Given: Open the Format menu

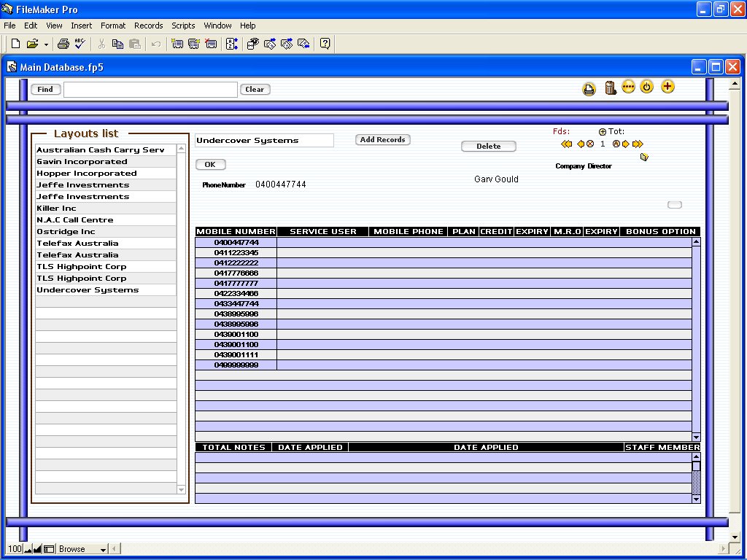Looking at the screenshot, I should [x=113, y=26].
